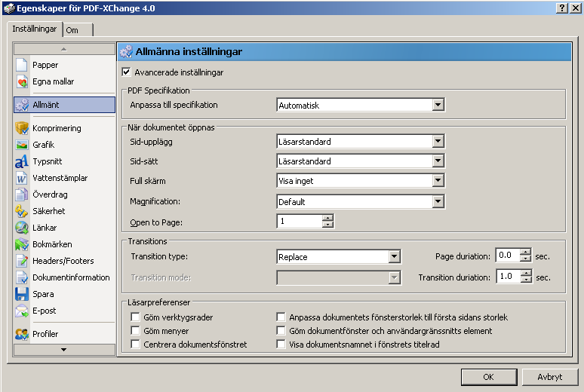Select Bokmärken sidebar label

pos(52,244)
